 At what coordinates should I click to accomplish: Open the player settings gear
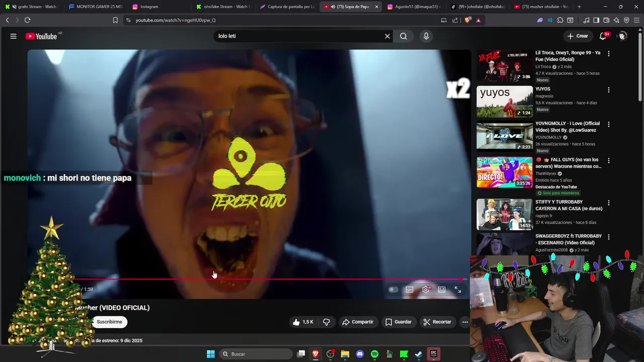pos(426,290)
